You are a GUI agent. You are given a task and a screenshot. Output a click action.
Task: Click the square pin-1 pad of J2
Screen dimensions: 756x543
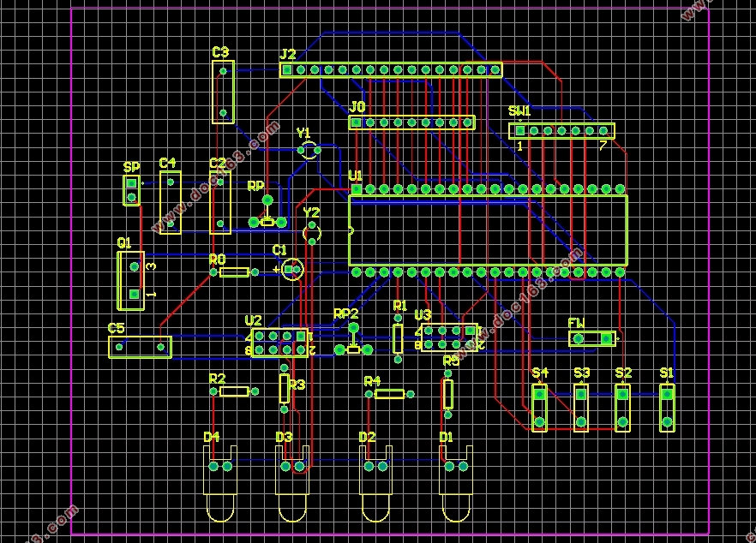point(287,70)
